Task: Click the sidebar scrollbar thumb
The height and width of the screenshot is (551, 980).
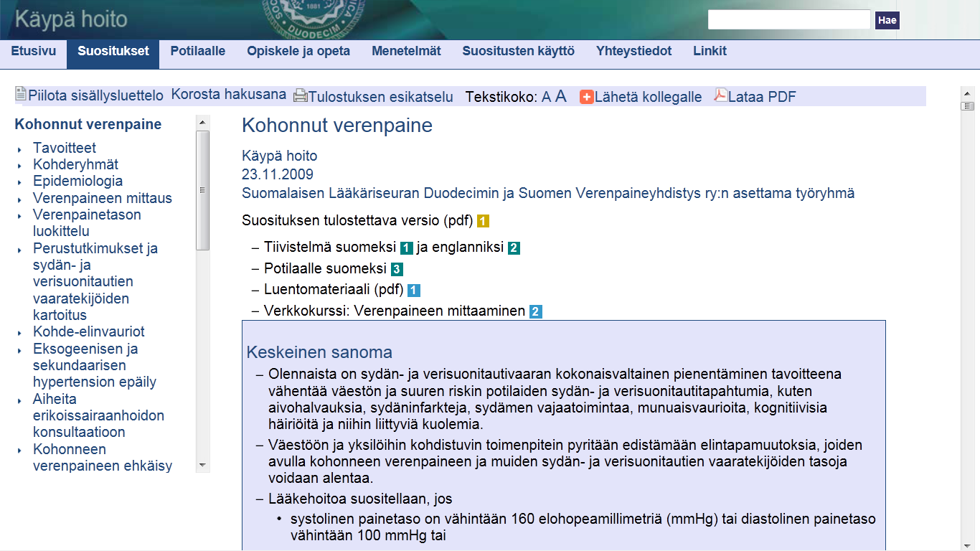Action: 203,190
